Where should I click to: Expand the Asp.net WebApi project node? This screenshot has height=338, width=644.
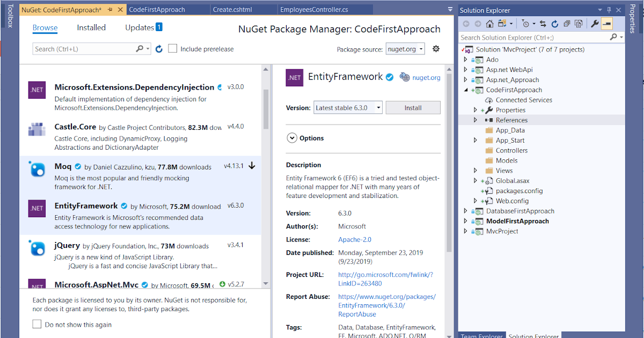tap(465, 70)
